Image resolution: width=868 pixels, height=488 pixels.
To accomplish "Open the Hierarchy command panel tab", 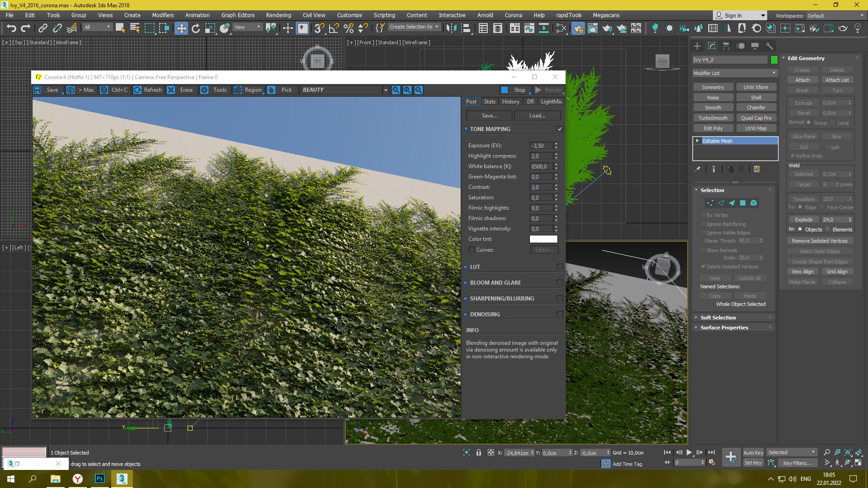I will 726,46.
